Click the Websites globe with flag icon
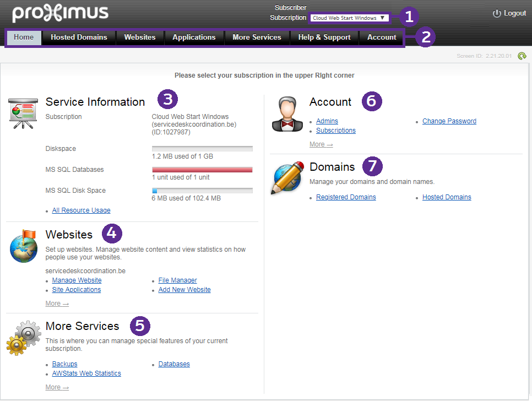The height and width of the screenshot is (401, 532). coord(24,246)
